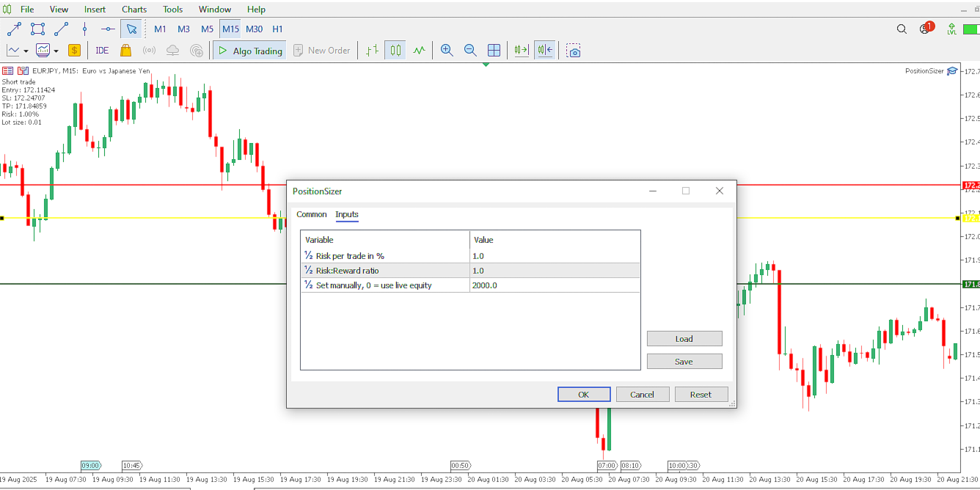Click the cloud VPS icon
Screen dimensions: 980x490
click(x=172, y=51)
